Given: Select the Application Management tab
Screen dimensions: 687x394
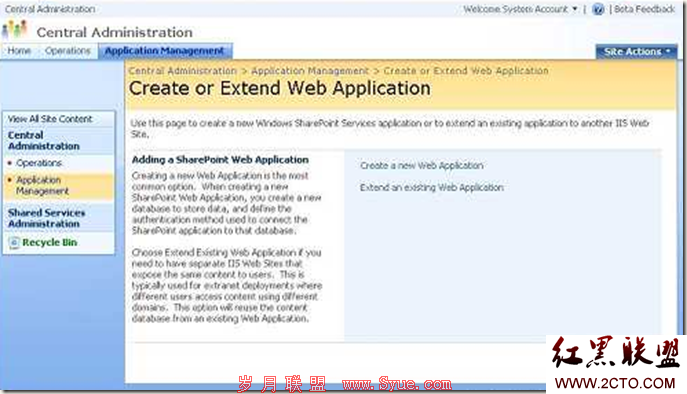Looking at the screenshot, I should [x=164, y=51].
